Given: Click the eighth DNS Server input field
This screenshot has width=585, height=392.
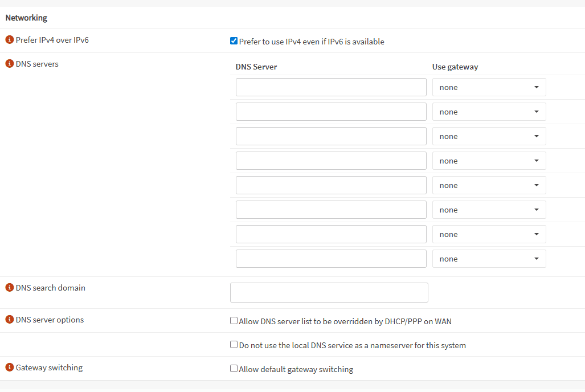Looking at the screenshot, I should pos(331,259).
